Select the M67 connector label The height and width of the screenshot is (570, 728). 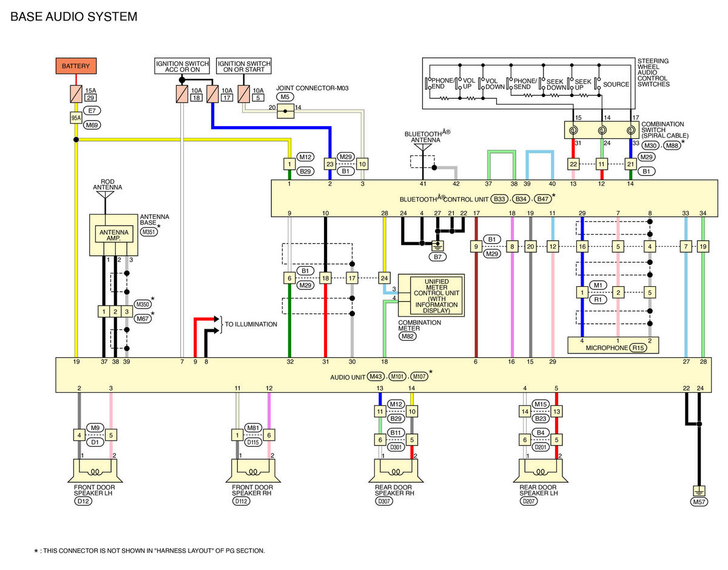[143, 318]
